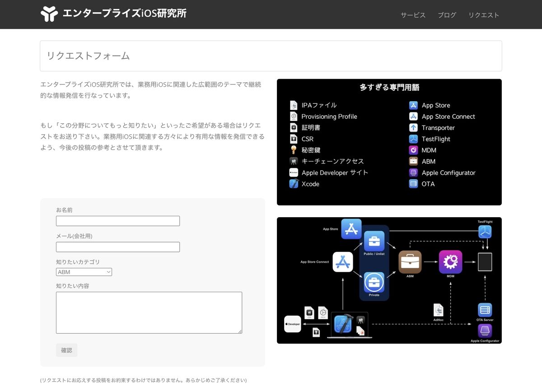Click inside the 知りたい内容 text area
Image resolution: width=542 pixels, height=392 pixels.
coord(149,313)
